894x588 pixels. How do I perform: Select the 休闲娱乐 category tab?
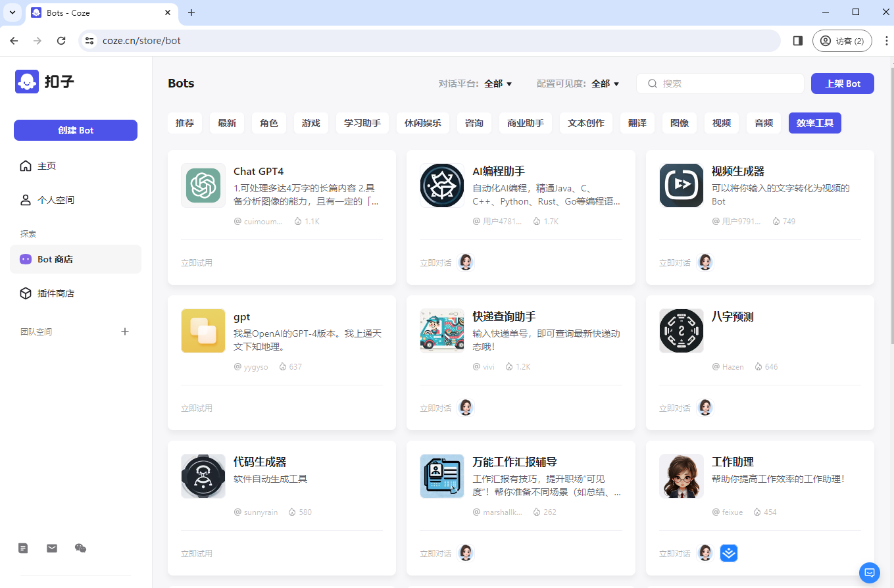tap(423, 123)
